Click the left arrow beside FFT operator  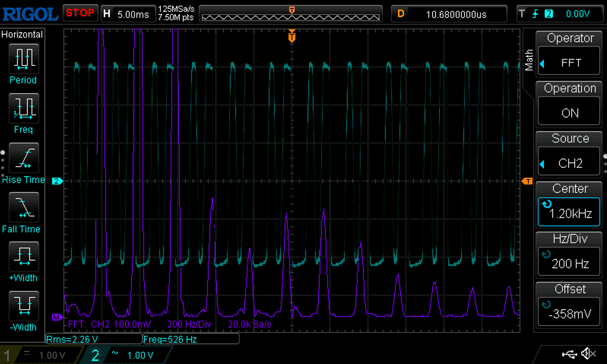pos(542,63)
